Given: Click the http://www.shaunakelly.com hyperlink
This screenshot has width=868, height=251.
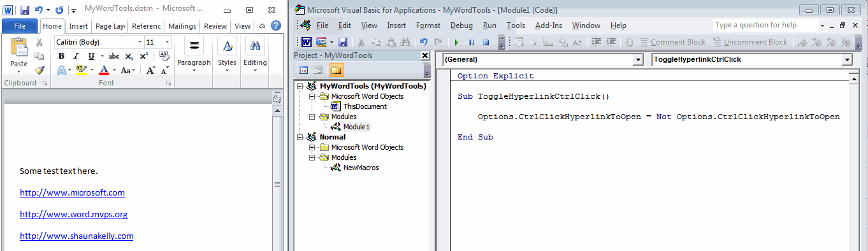Looking at the screenshot, I should pyautogui.click(x=76, y=236).
